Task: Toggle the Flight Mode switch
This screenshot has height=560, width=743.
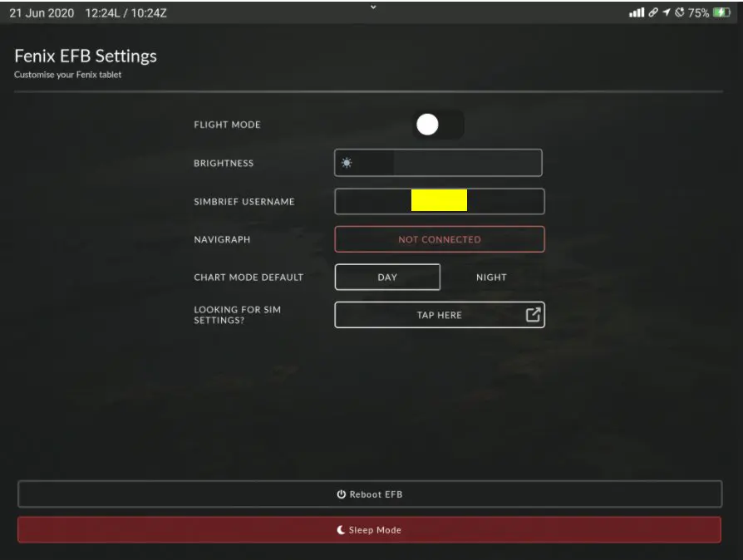Action: [438, 125]
